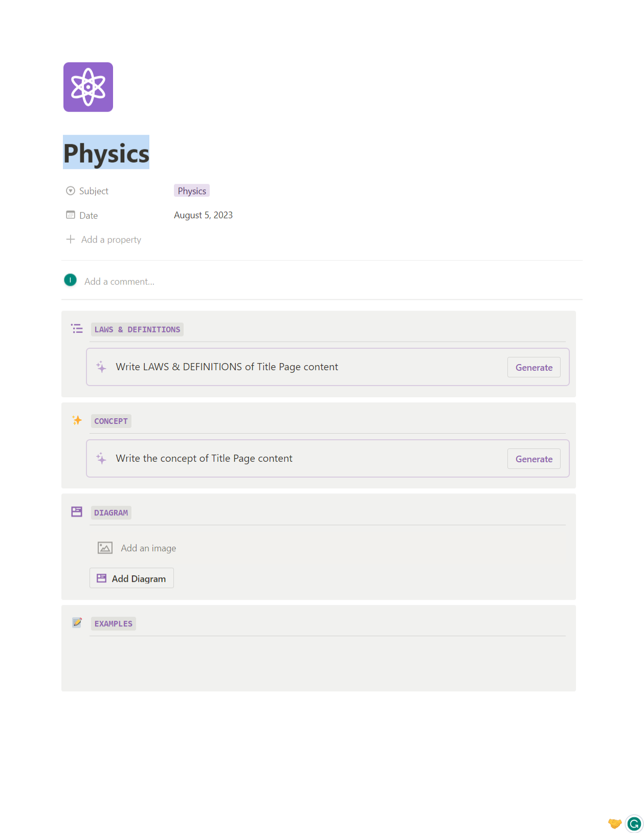Click Add an image placeholder text
Viewport: 644px width, 833px height.
(x=148, y=548)
